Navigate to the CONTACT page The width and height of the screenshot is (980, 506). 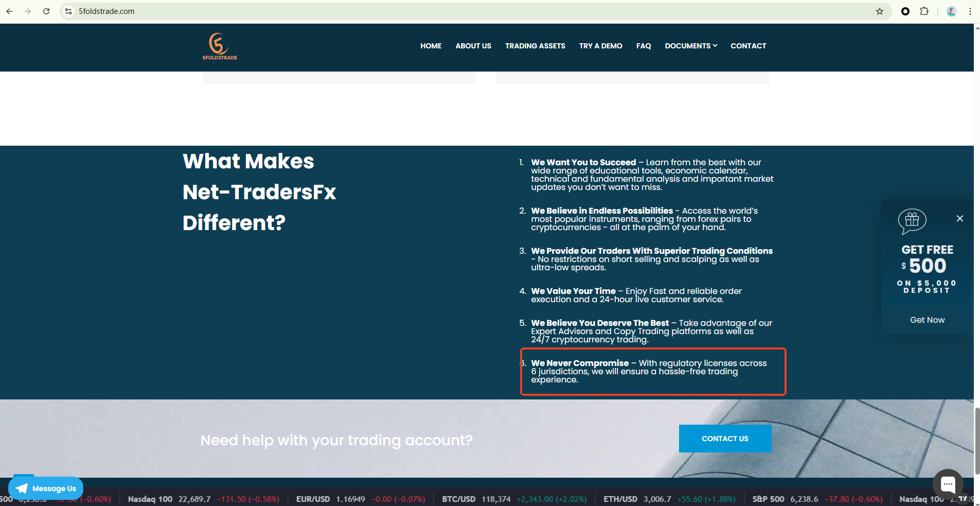click(x=748, y=46)
